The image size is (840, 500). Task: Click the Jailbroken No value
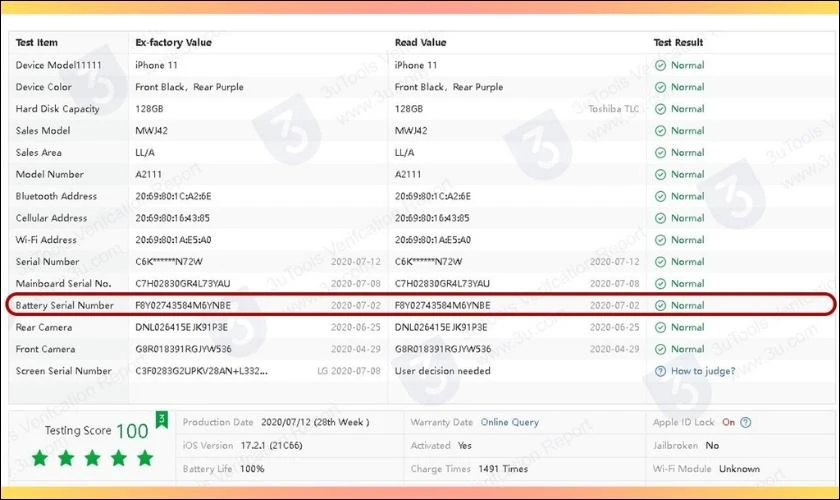712,445
